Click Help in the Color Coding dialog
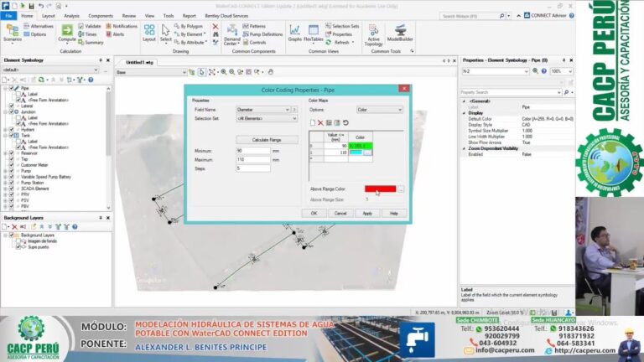This screenshot has height=362, width=644. (393, 214)
